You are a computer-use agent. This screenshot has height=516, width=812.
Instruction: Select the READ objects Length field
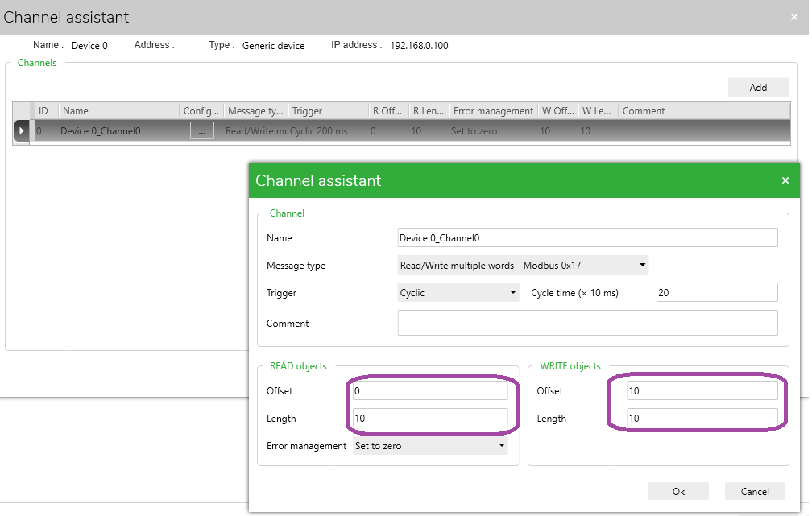coord(430,418)
